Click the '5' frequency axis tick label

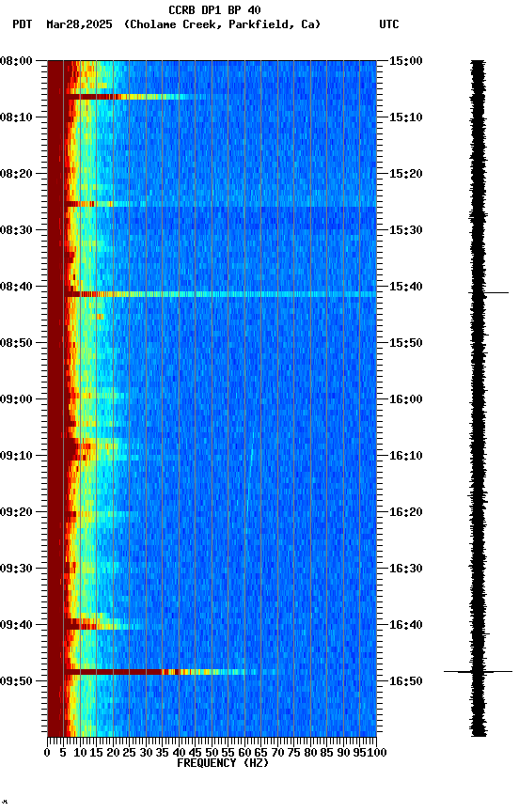(63, 753)
